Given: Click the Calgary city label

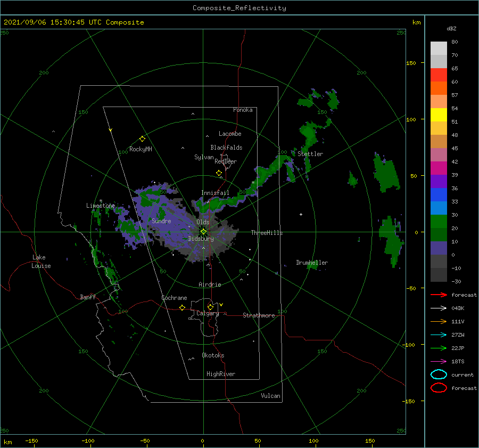Looking at the screenshot, I should click(208, 313).
